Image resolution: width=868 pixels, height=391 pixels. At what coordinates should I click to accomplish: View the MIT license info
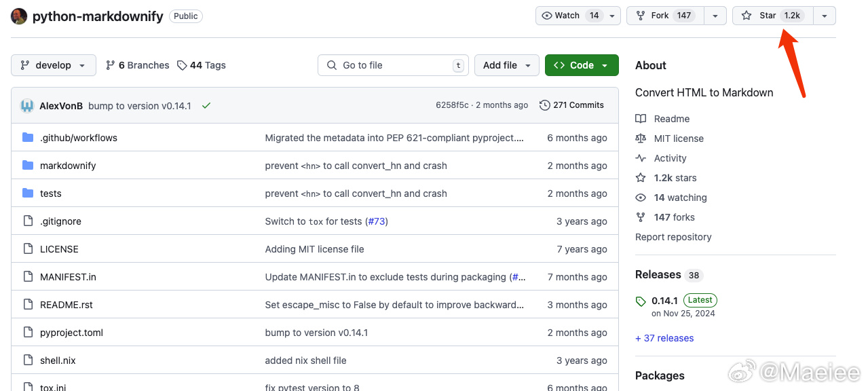pyautogui.click(x=678, y=138)
